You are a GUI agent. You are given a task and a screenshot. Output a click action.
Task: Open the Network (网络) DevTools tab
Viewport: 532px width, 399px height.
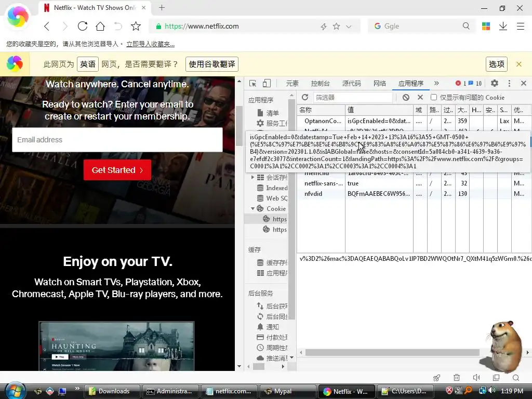(x=380, y=84)
